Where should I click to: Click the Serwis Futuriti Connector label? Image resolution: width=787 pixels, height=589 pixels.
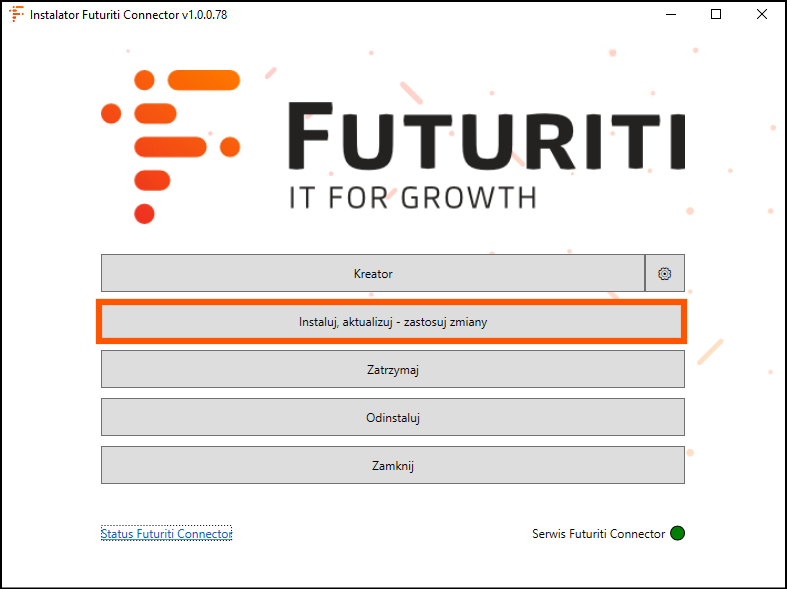coord(598,534)
